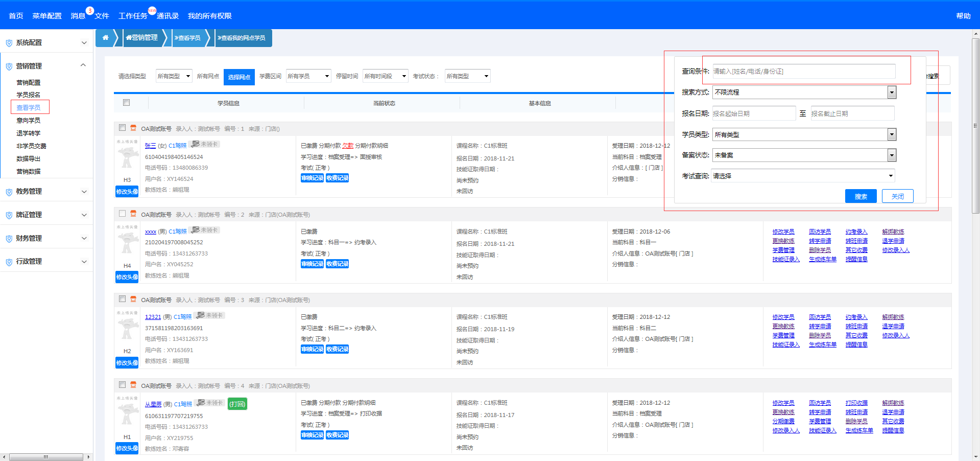Open 菜单配置 in the top navigation
The width and height of the screenshot is (980, 461).
(x=47, y=16)
